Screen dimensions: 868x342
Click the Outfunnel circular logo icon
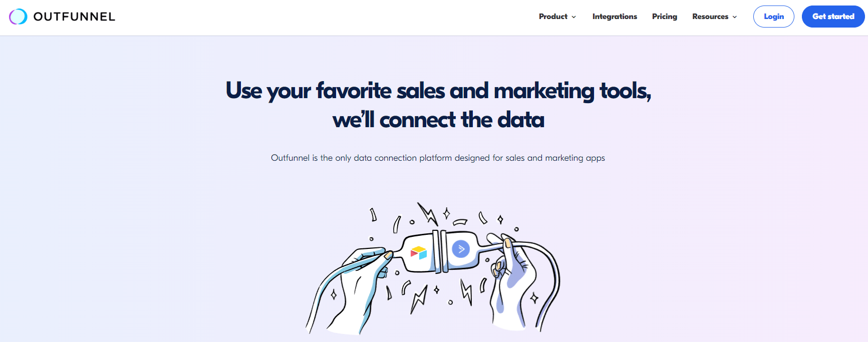(18, 17)
